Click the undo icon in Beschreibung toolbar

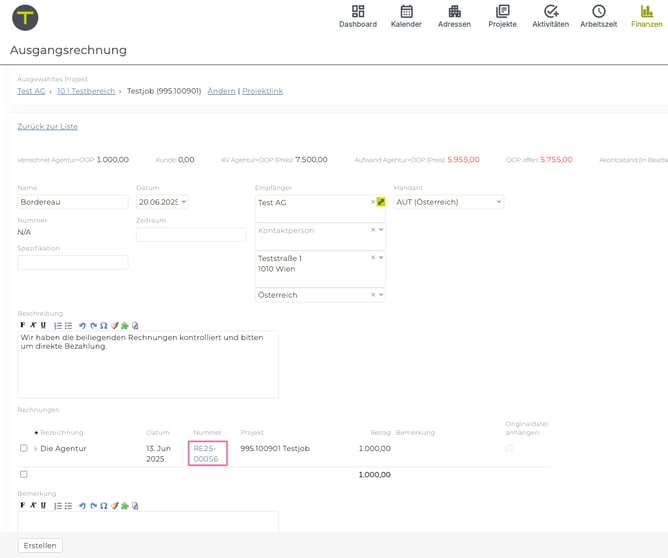82,325
